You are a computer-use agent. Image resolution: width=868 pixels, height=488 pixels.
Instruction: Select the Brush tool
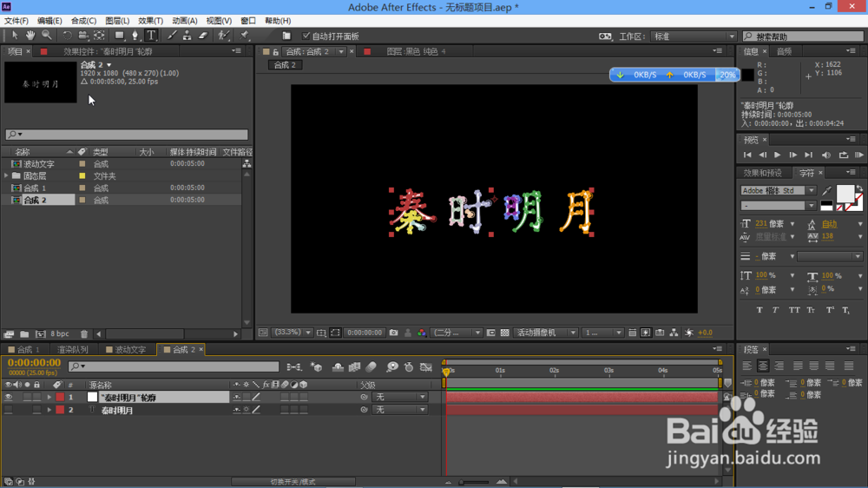point(172,36)
